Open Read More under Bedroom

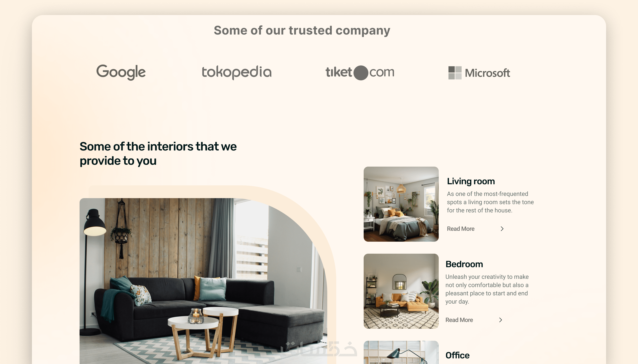459,320
